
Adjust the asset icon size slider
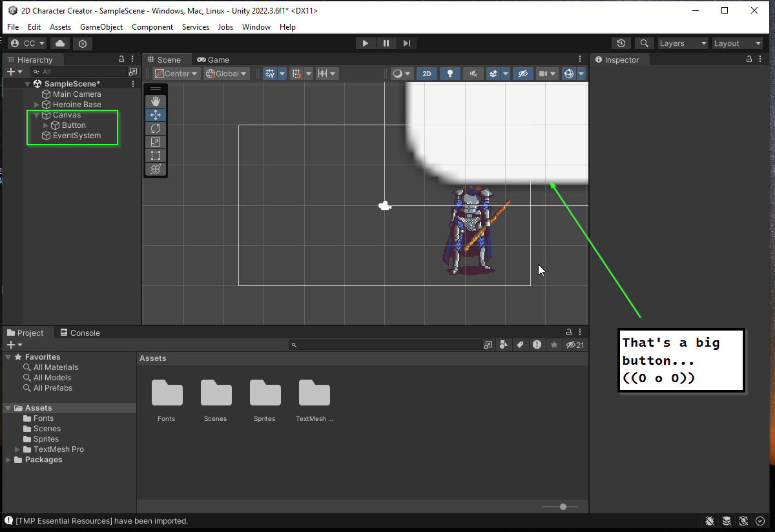point(563,507)
